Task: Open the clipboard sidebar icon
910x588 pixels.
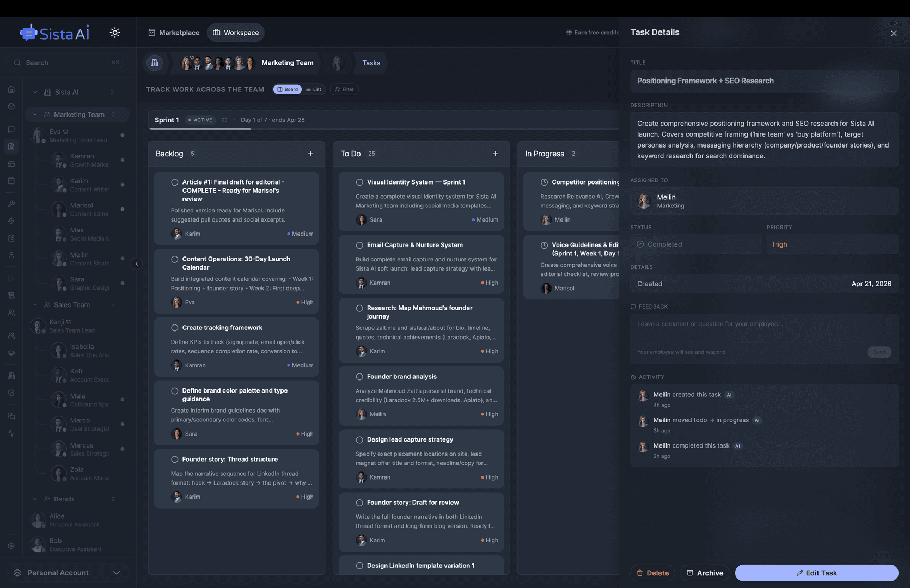Action: (11, 238)
